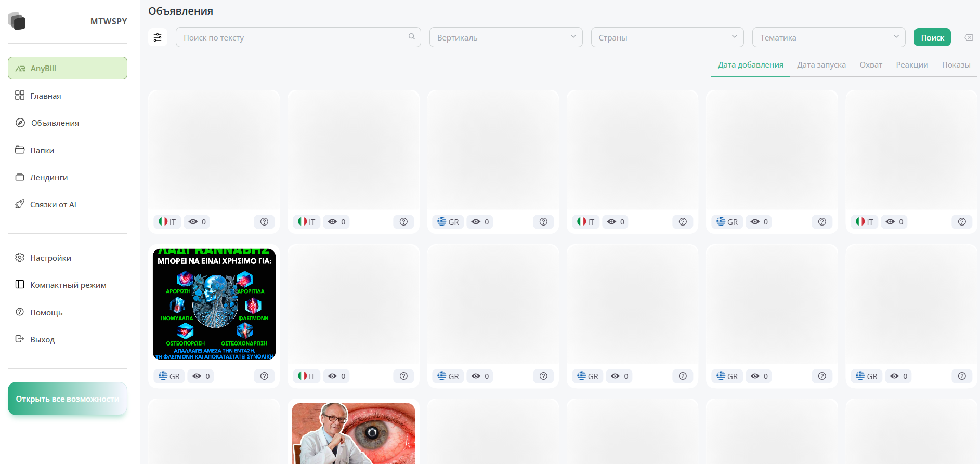Image resolution: width=980 pixels, height=464 pixels.
Task: Click the clear filters icon beside Поиск
Action: tap(969, 37)
